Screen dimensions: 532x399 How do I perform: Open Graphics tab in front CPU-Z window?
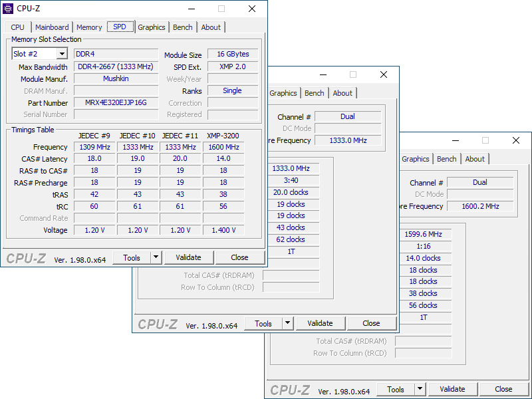[x=152, y=27]
